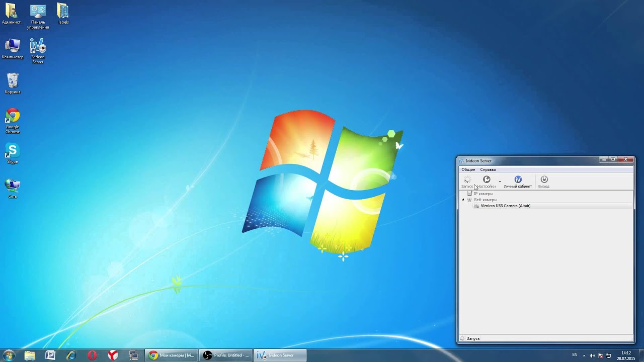The width and height of the screenshot is (644, 362).
Task: Collapse the Веб-камеры tree node
Action: click(463, 200)
